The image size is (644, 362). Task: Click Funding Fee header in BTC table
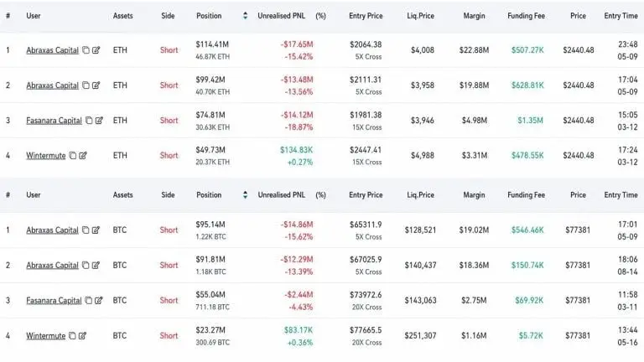click(x=526, y=195)
